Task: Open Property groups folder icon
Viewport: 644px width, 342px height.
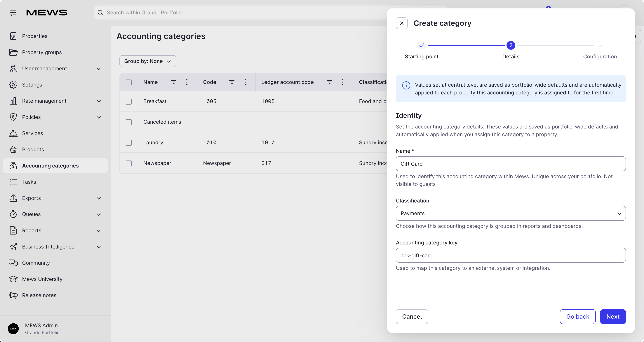Action: tap(13, 52)
